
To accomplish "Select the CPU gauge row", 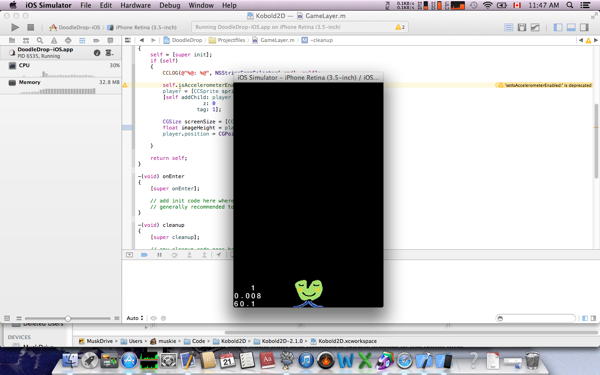I will (61, 69).
